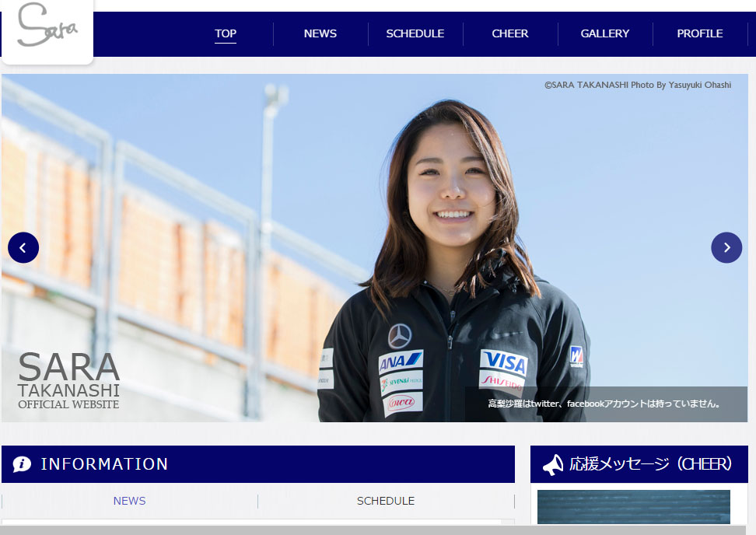Click the SARA TAKANASHI OFFICIAL WEBSITE text
Image resolution: width=756 pixels, height=535 pixels.
pos(68,382)
